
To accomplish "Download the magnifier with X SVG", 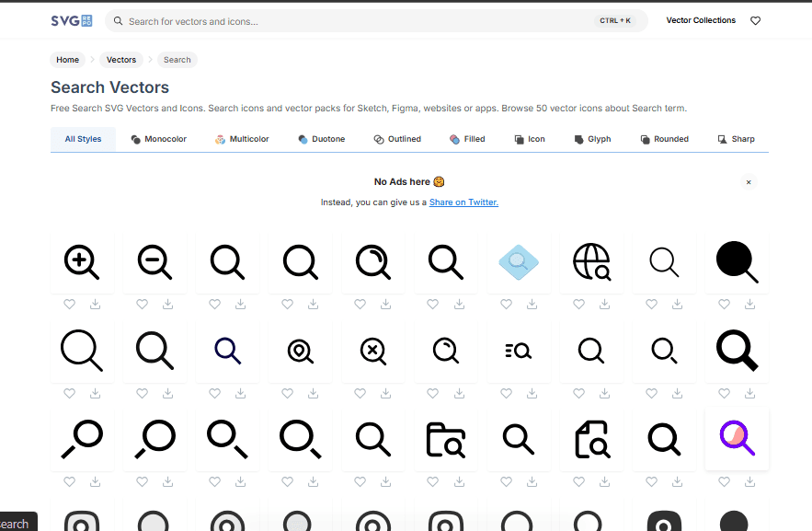I will pyautogui.click(x=386, y=393).
